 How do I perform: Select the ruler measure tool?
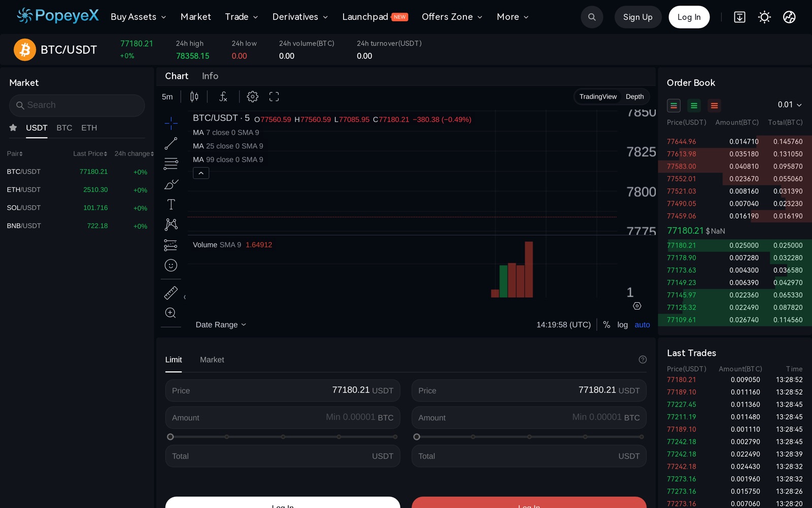(x=171, y=293)
